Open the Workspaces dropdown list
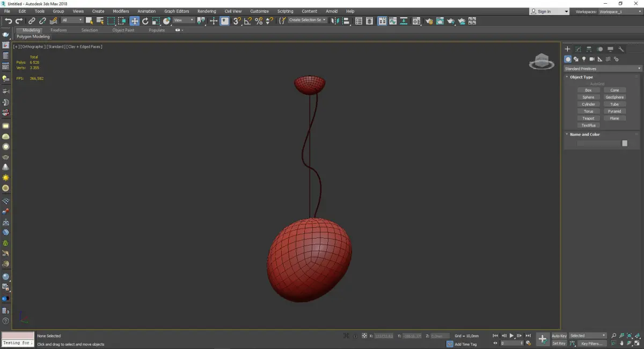This screenshot has height=349, width=644. [x=620, y=11]
